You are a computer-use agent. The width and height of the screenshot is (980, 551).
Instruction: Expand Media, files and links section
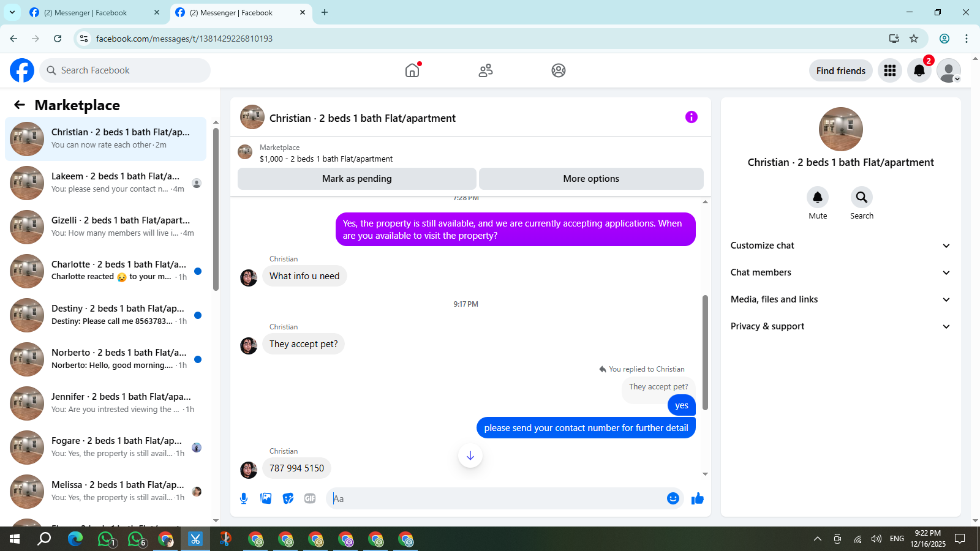coord(840,299)
